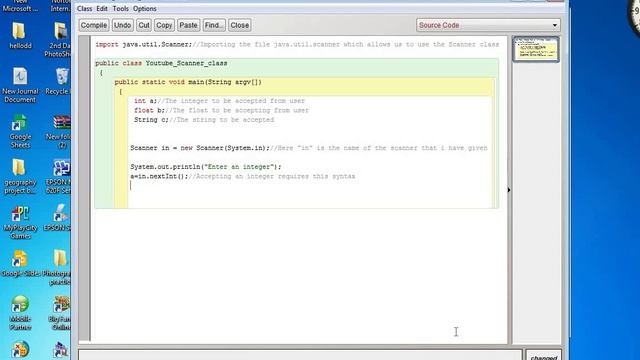Select the Big Fun Online desktop icon

coord(60,313)
